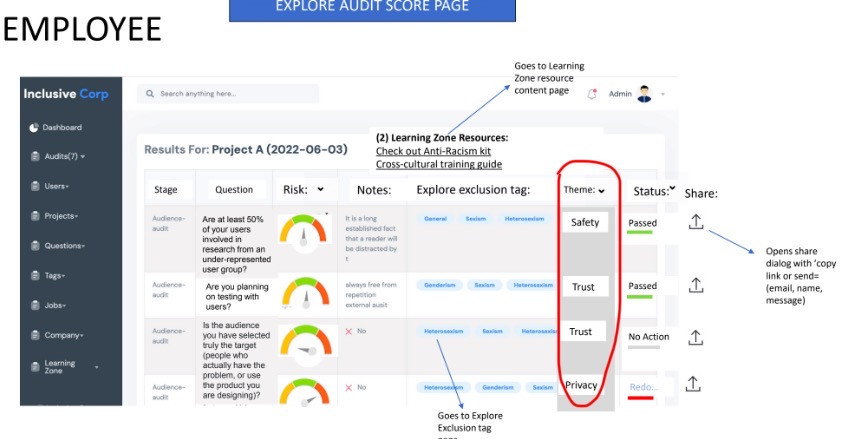Click the search magnifier icon
Image resolution: width=855 pixels, height=439 pixels.
[150, 94]
